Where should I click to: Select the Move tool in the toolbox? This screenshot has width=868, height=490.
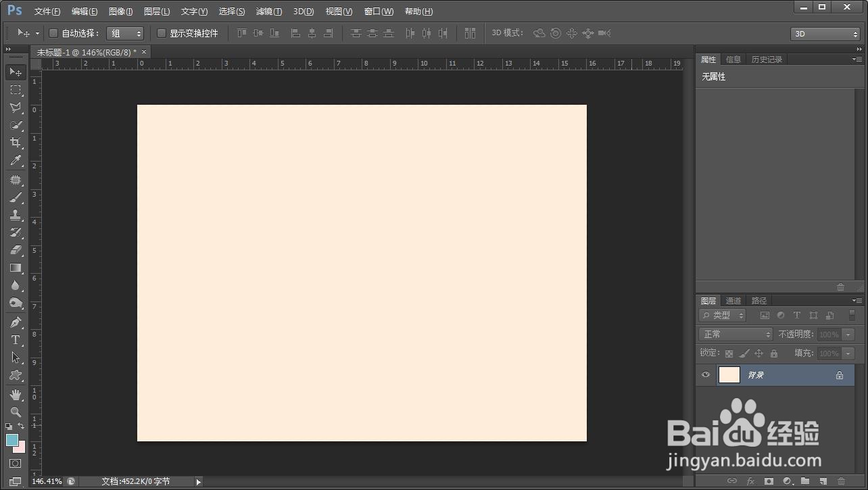point(16,72)
